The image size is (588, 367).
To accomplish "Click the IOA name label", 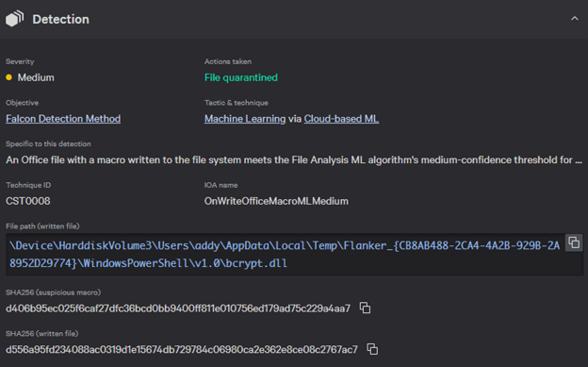I will [x=220, y=185].
